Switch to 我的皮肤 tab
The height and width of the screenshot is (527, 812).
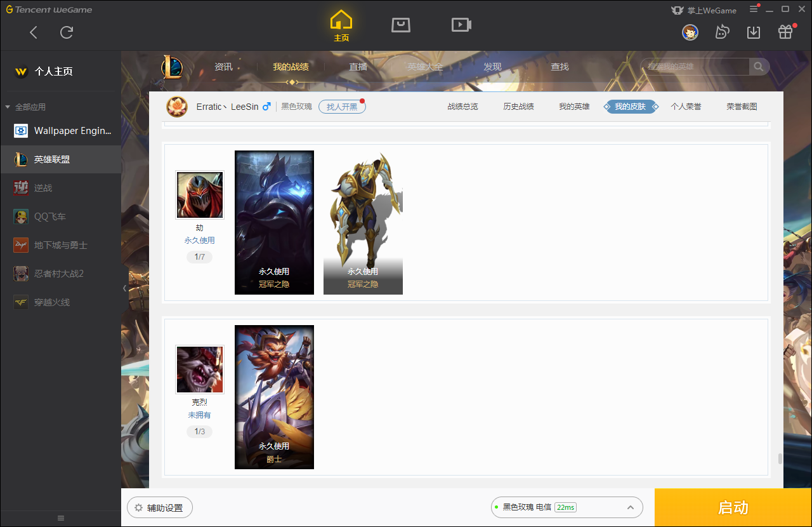(x=630, y=107)
